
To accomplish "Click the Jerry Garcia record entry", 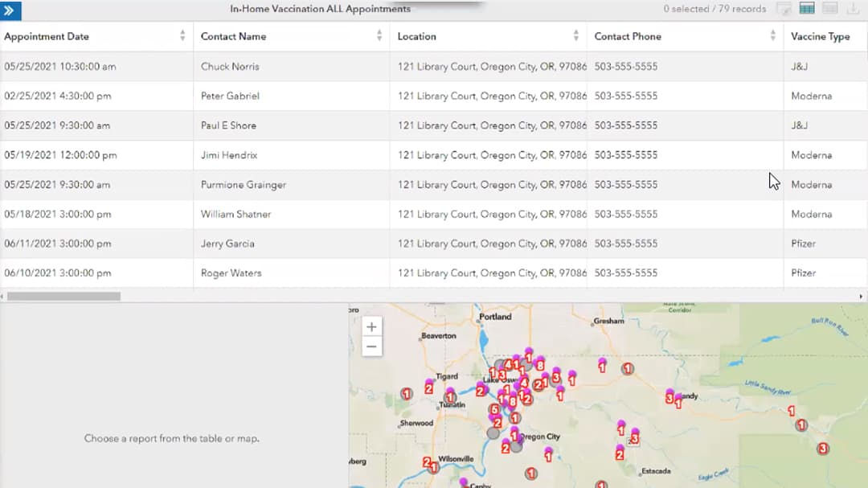I will click(x=241, y=244).
